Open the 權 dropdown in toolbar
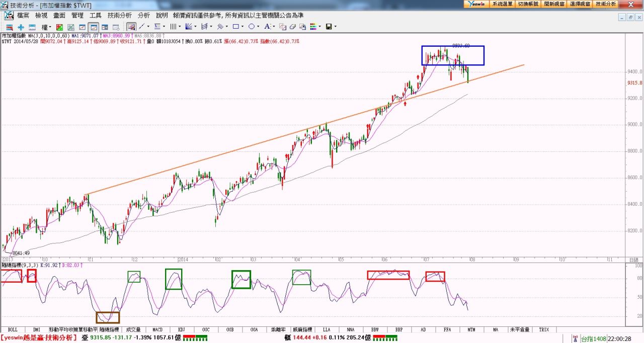The image size is (644, 343). coord(46,27)
